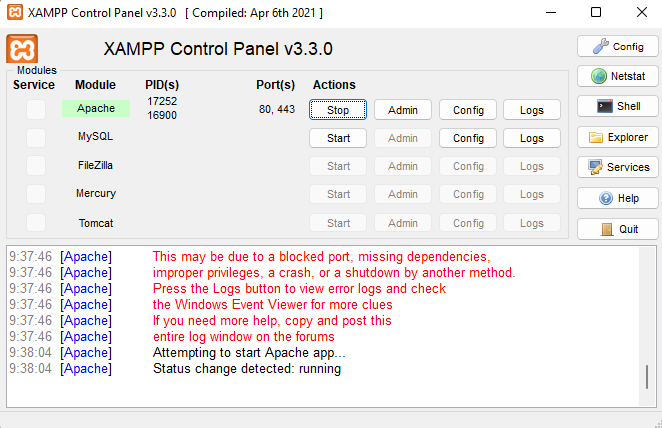Click the green Apache module label

click(96, 108)
